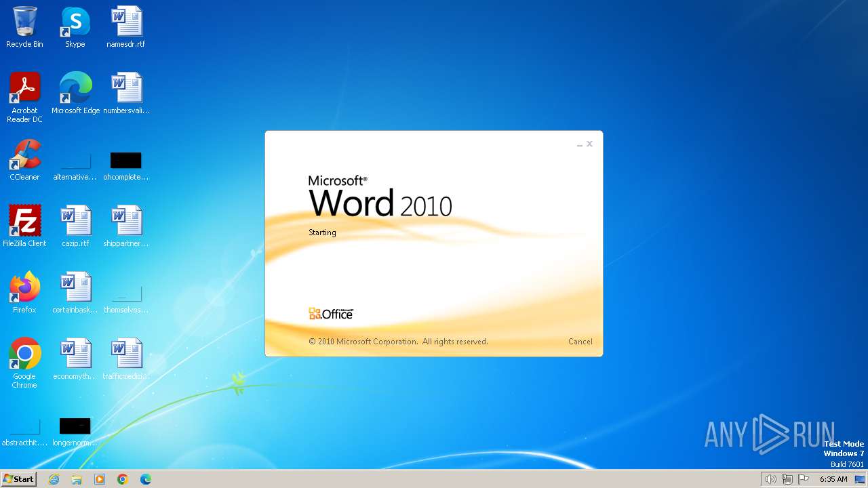Click the Show Desktop button
The width and height of the screenshot is (868, 488).
click(x=860, y=479)
